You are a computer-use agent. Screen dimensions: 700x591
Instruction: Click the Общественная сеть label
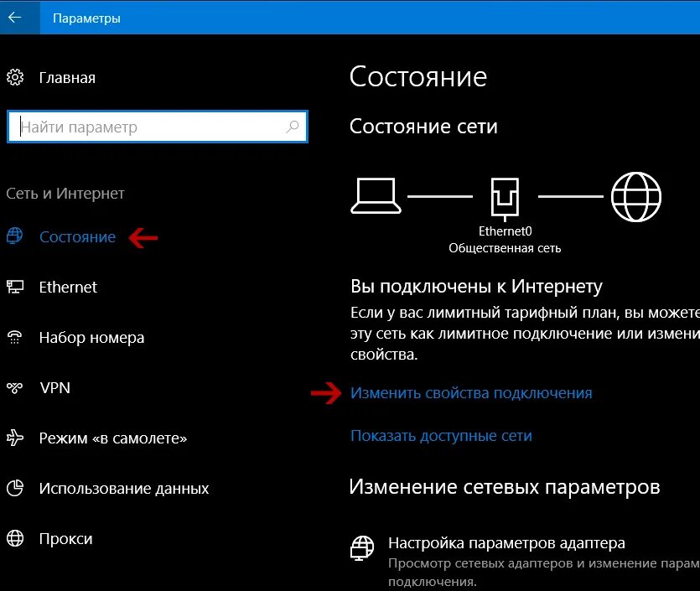click(505, 248)
